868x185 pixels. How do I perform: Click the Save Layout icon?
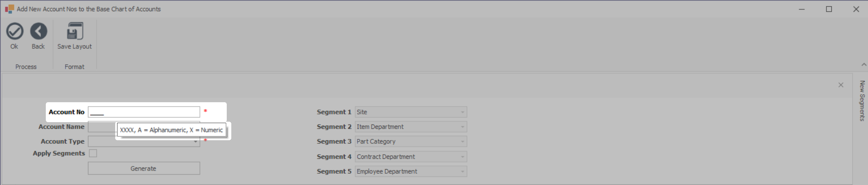[74, 32]
